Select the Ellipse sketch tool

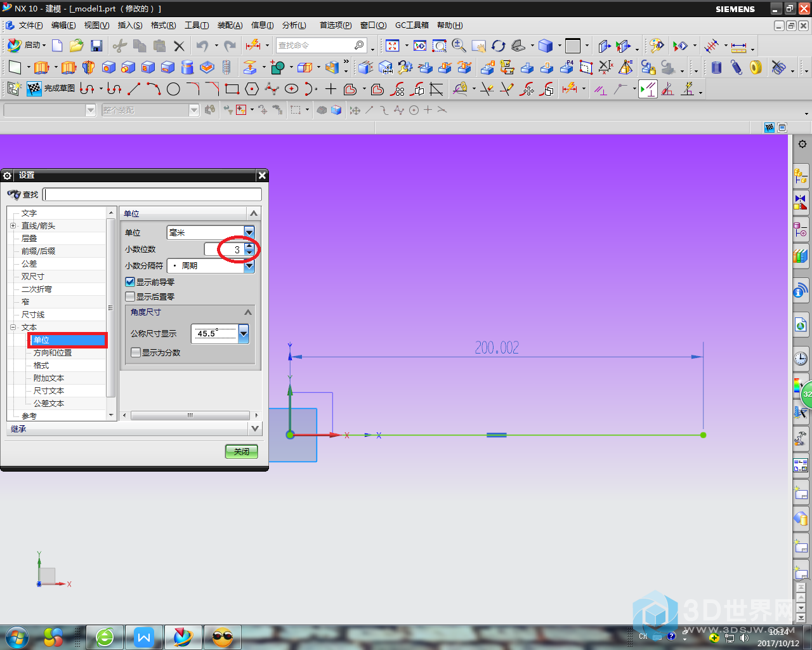(291, 89)
